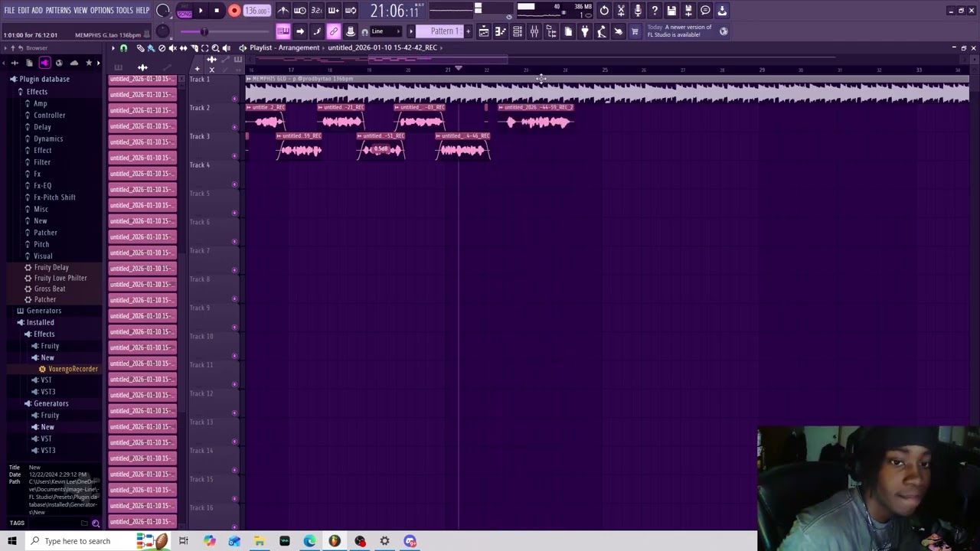Toggle the metronome icon
980x551 pixels.
283,11
